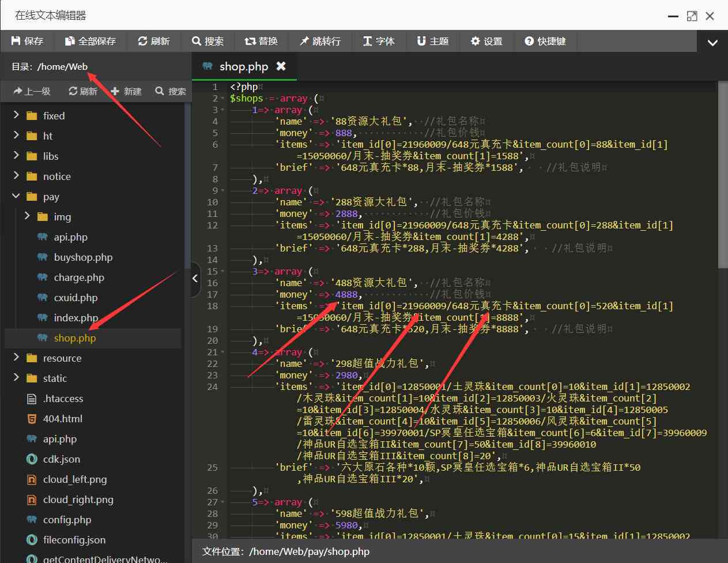Viewport: 728px width, 563px height.
Task: Open Jump to line (跳转行)
Action: click(320, 41)
